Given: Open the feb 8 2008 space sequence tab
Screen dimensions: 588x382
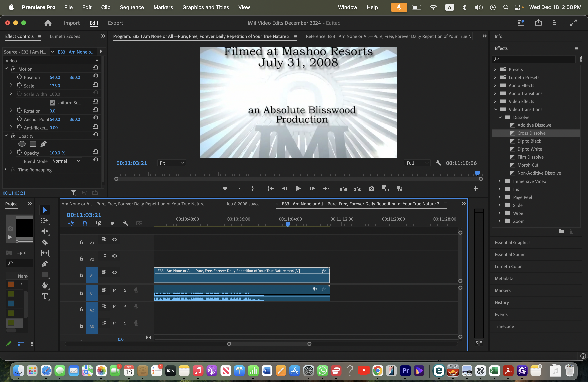Looking at the screenshot, I should tap(243, 204).
